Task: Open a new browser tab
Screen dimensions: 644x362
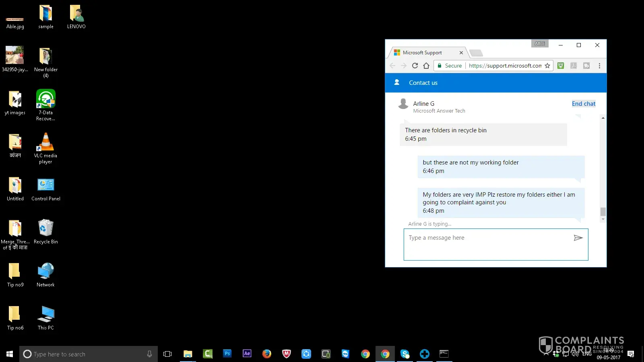Action: coord(476,53)
